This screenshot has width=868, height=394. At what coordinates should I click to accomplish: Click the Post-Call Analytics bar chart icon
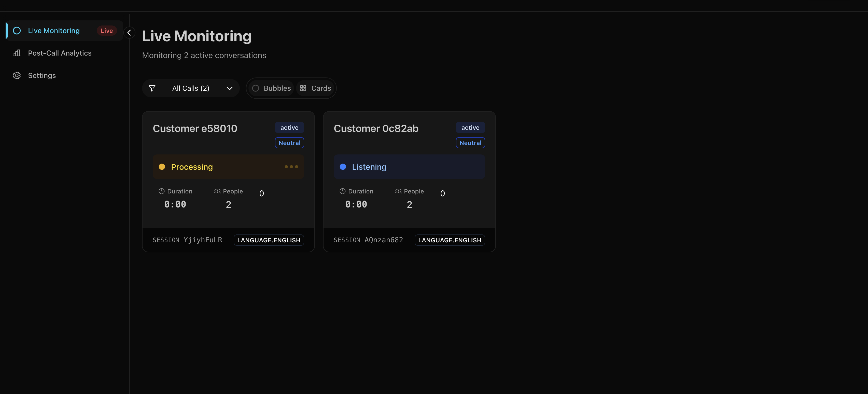17,53
